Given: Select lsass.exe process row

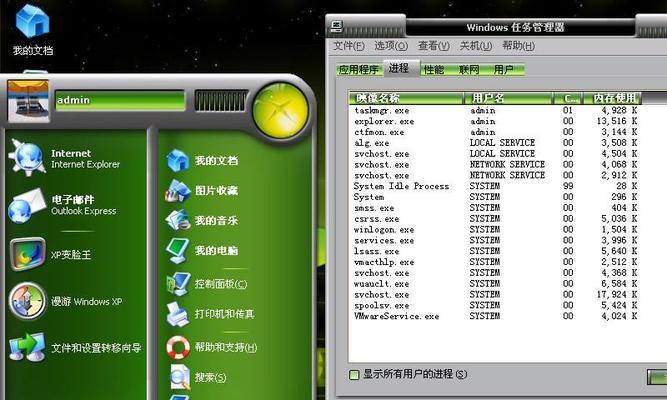Looking at the screenshot, I should click(496, 251).
